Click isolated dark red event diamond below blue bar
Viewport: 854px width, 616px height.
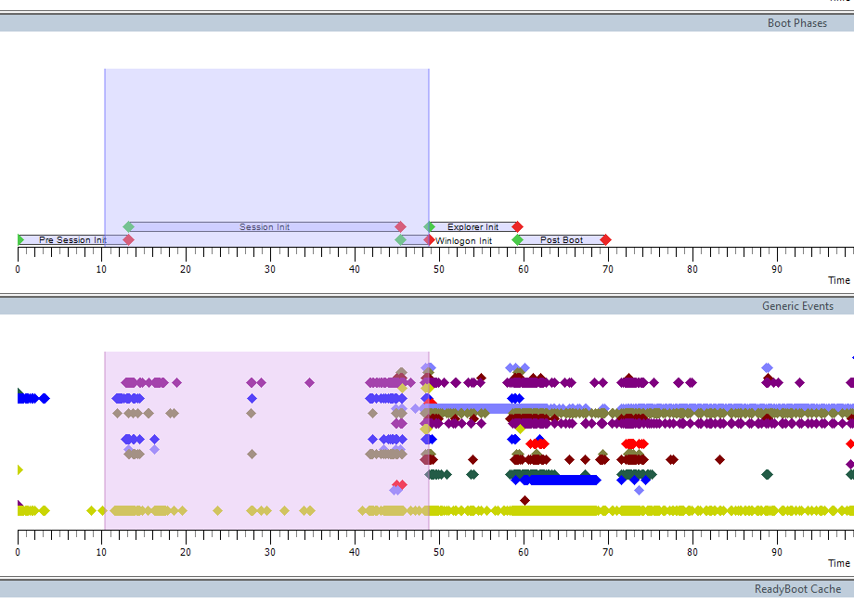point(524,500)
